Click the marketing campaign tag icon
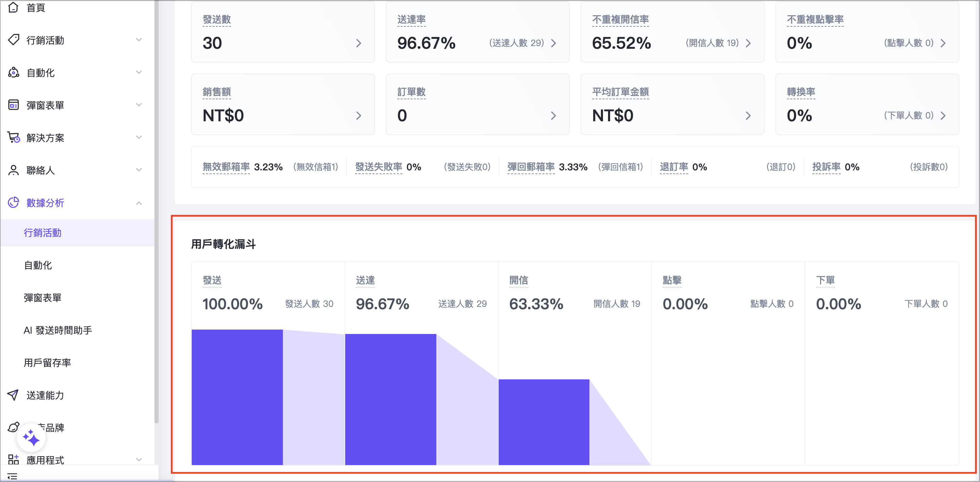 (x=14, y=40)
